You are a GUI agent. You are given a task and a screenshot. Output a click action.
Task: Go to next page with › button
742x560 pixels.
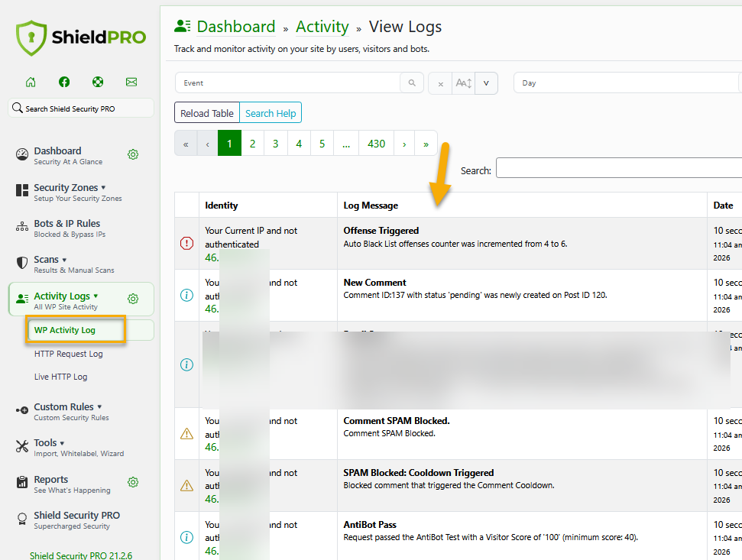pyautogui.click(x=404, y=144)
